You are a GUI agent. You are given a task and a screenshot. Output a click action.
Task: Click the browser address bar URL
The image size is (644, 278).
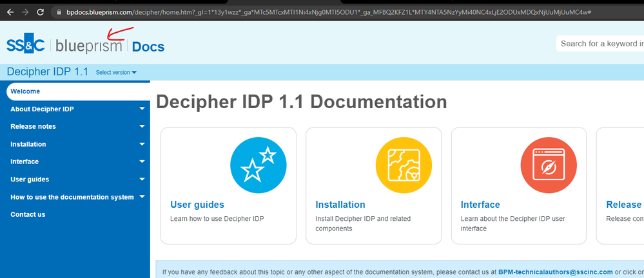tap(329, 12)
